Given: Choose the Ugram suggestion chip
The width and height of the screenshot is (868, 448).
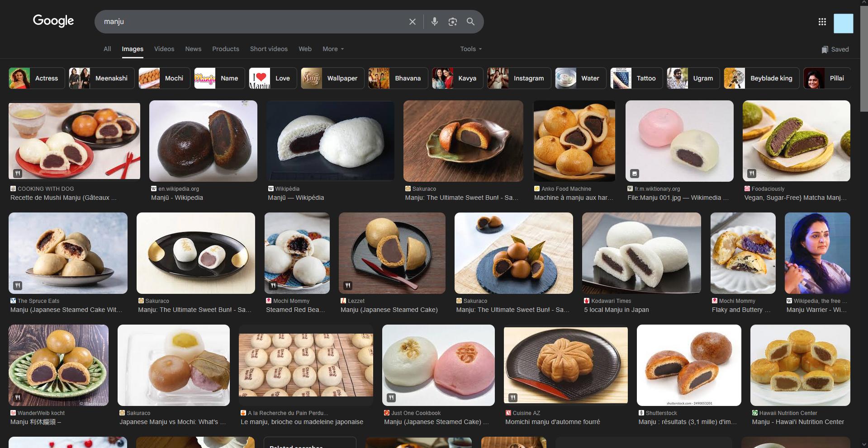Looking at the screenshot, I should [x=693, y=78].
